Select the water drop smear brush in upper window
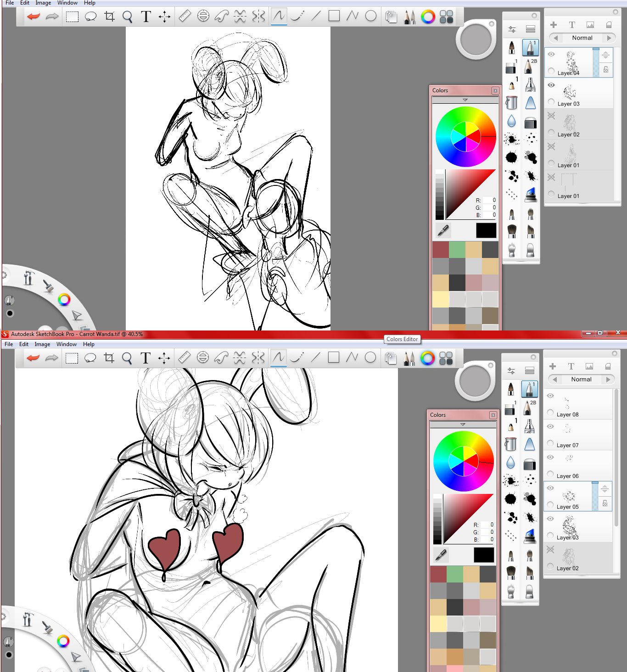Screen dimensions: 627x672 (x=511, y=121)
